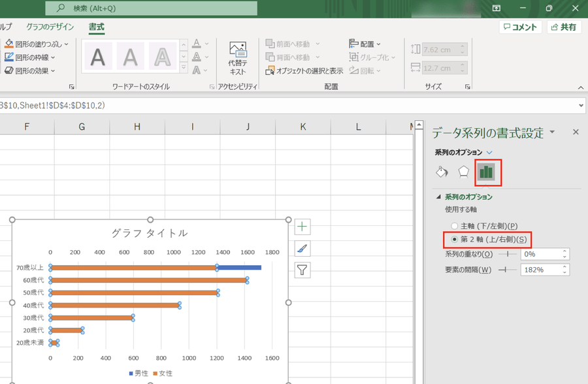Select the Series Options bar chart icon
588x384 pixels.
[x=485, y=172]
